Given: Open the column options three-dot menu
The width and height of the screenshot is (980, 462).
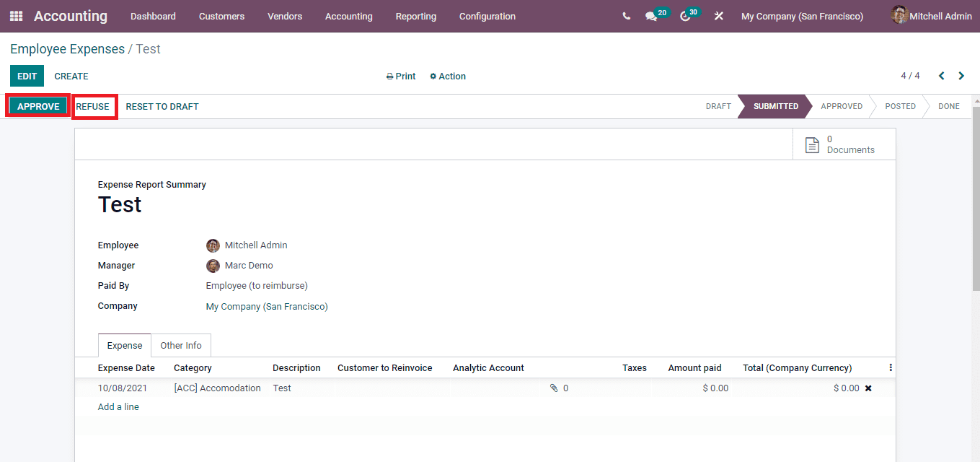Looking at the screenshot, I should tap(891, 367).
